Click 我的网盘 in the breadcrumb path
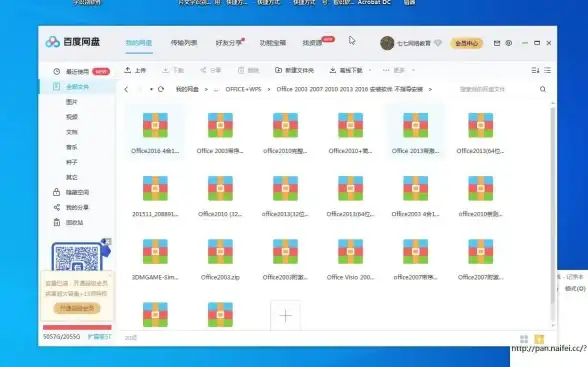This screenshot has height=367, width=588. coord(187,89)
